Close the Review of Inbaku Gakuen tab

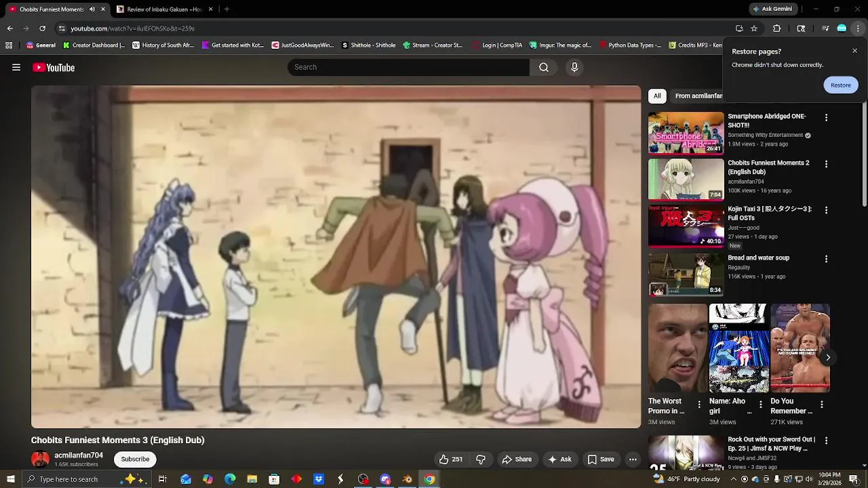210,9
